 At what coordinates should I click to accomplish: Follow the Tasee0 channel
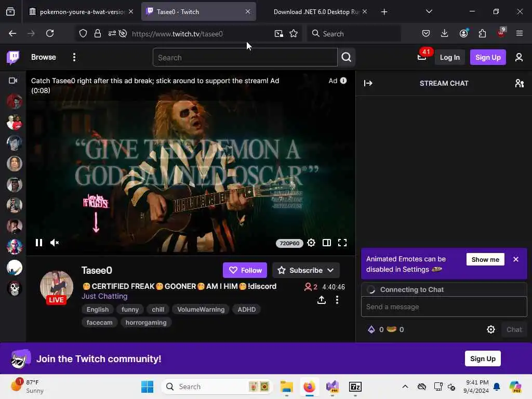pos(245,270)
